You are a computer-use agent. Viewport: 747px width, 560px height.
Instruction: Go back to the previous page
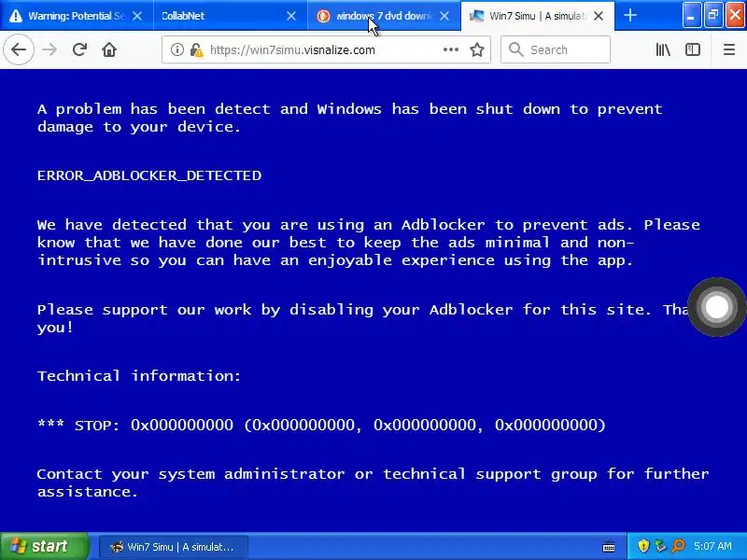point(19,49)
